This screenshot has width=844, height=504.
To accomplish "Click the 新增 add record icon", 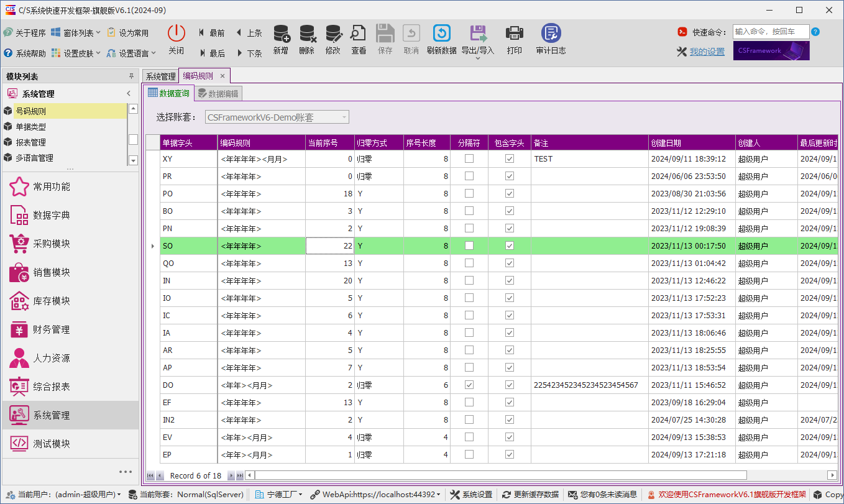I will [x=281, y=34].
